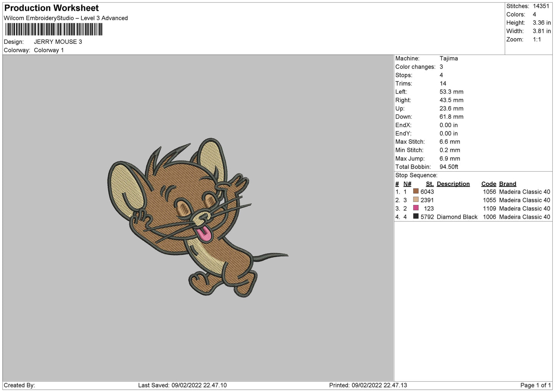This screenshot has height=392, width=555.
Task: Click thread code 1056
Action: (x=489, y=192)
